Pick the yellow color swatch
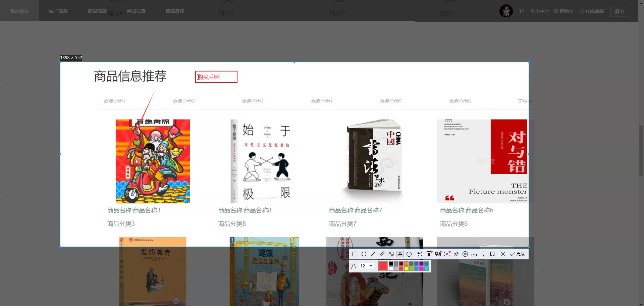The image size is (644, 306). 406,268
